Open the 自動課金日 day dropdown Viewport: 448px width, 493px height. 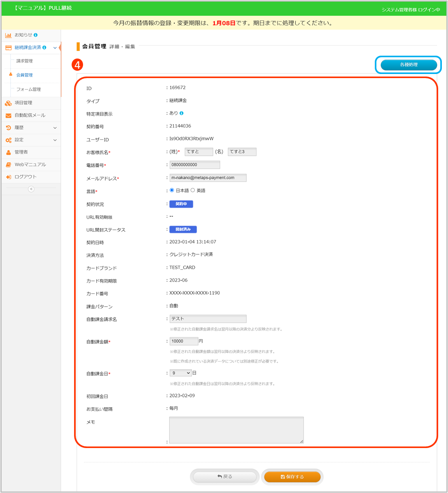click(x=181, y=373)
